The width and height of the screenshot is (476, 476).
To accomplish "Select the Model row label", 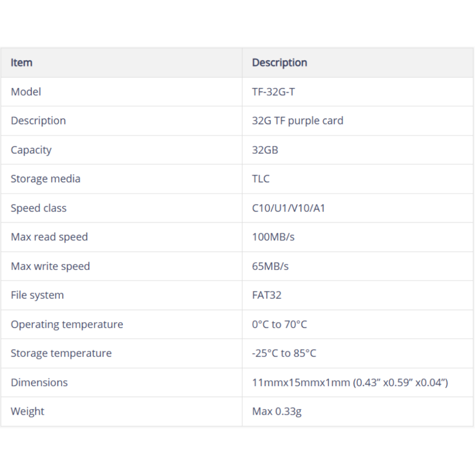I will (x=26, y=92).
